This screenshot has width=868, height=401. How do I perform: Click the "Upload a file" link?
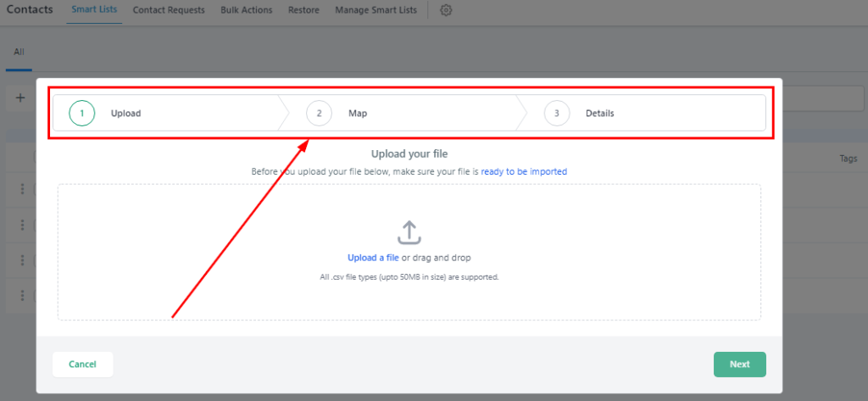[373, 258]
